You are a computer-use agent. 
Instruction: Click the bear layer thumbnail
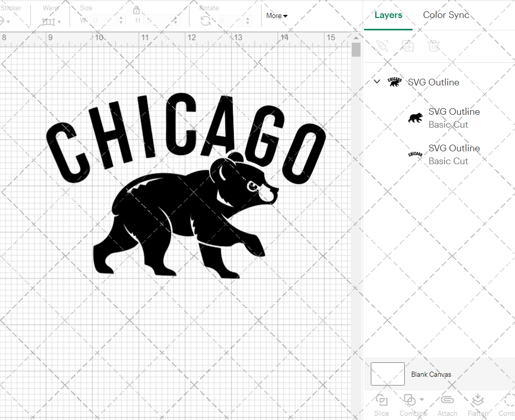coord(416,117)
